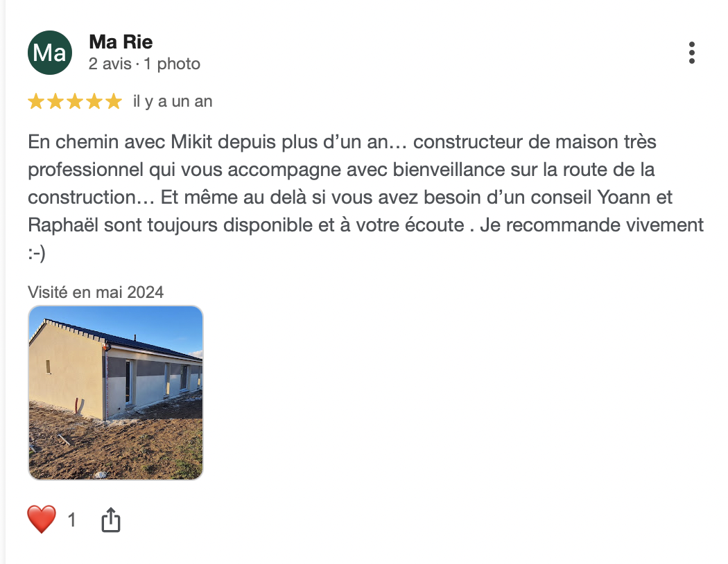Click Ma Rie's circular green profile avatar

51,52
